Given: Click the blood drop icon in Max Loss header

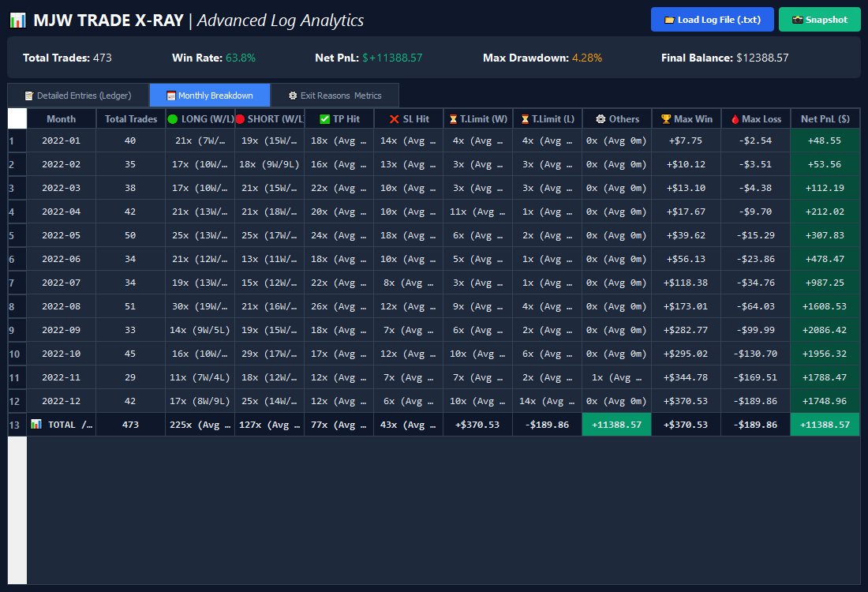Looking at the screenshot, I should (x=735, y=119).
